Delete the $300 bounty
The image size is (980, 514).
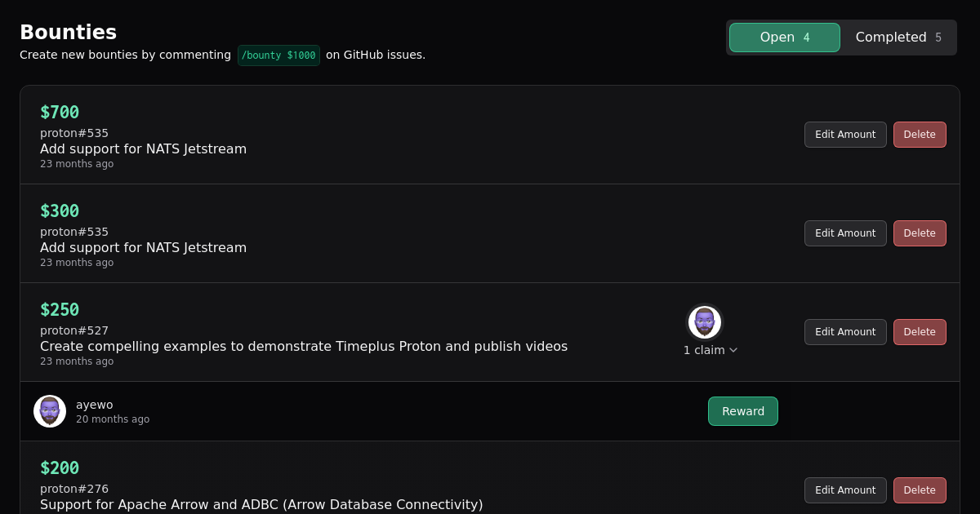(919, 233)
